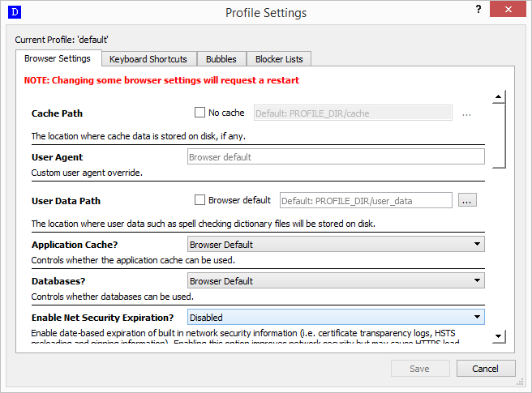Click the spell checking dictionary description text
532x393 pixels.
(x=204, y=224)
